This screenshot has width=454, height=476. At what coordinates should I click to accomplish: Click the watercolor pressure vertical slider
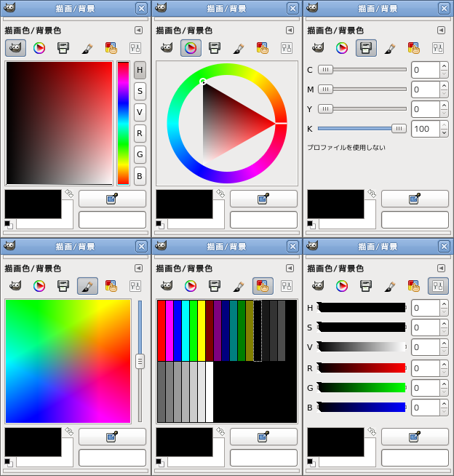(x=140, y=361)
